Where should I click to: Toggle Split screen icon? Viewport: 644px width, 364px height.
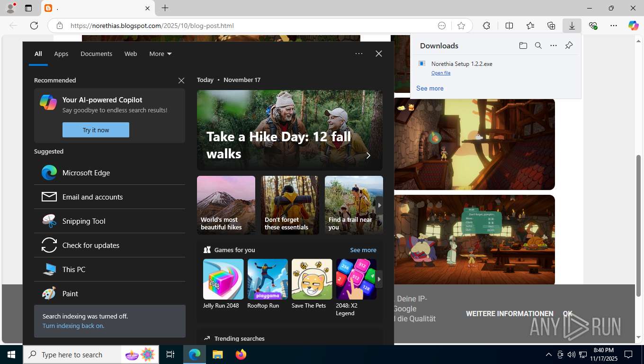point(509,26)
